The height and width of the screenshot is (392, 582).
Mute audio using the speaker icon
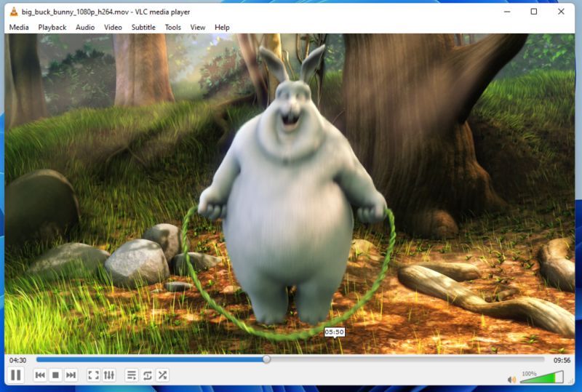click(x=511, y=380)
